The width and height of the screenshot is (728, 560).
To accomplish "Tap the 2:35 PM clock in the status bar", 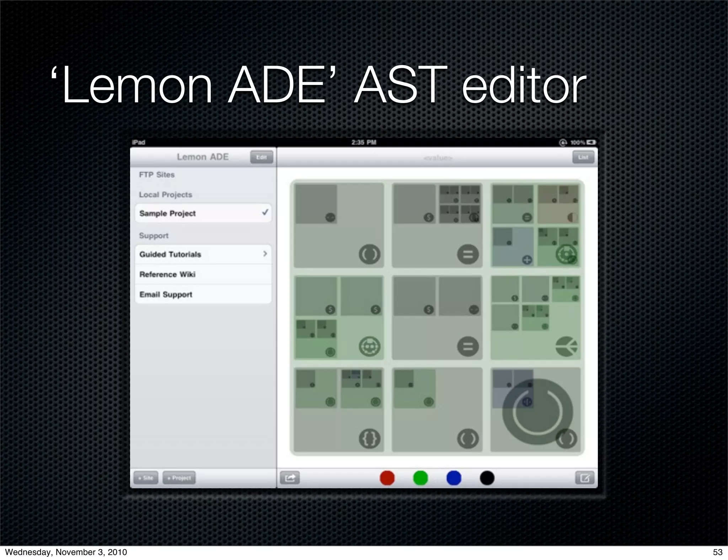I will pos(364,142).
